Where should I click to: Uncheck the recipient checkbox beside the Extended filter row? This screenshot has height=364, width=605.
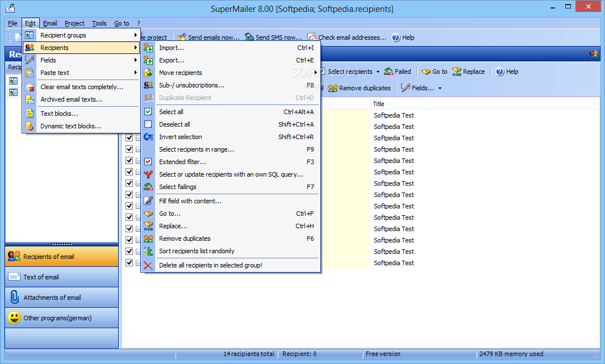tap(130, 160)
